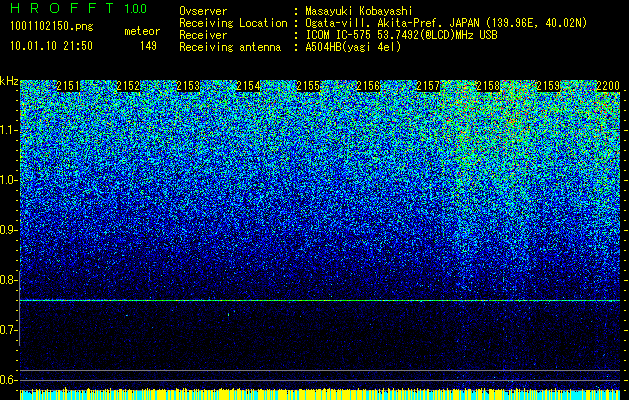
Task: Click the 2157 time marker
Action: coord(428,86)
